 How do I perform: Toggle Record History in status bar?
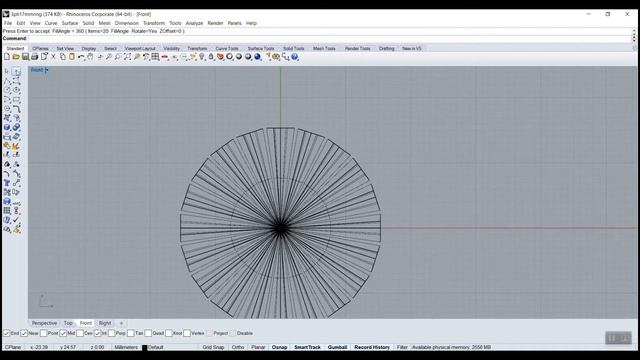(372, 347)
